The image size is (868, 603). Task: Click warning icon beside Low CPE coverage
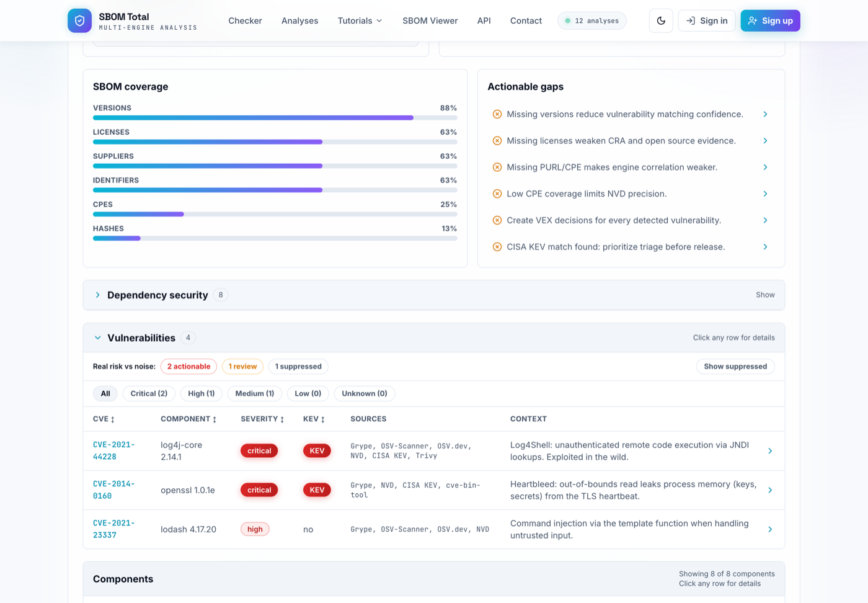[497, 194]
